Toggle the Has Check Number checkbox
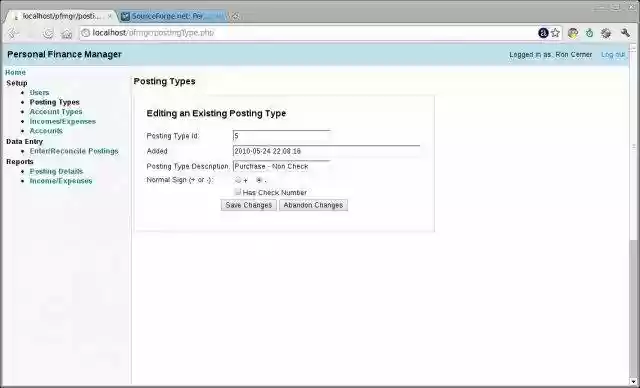The image size is (640, 388). (238, 192)
